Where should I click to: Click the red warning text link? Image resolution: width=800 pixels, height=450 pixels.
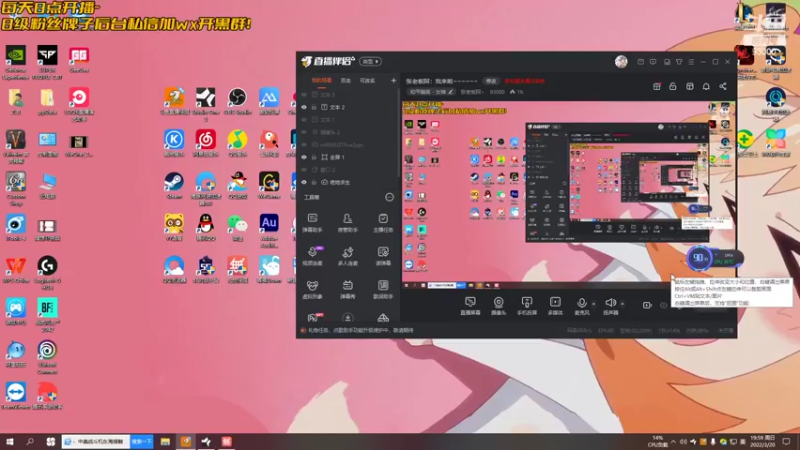524,81
